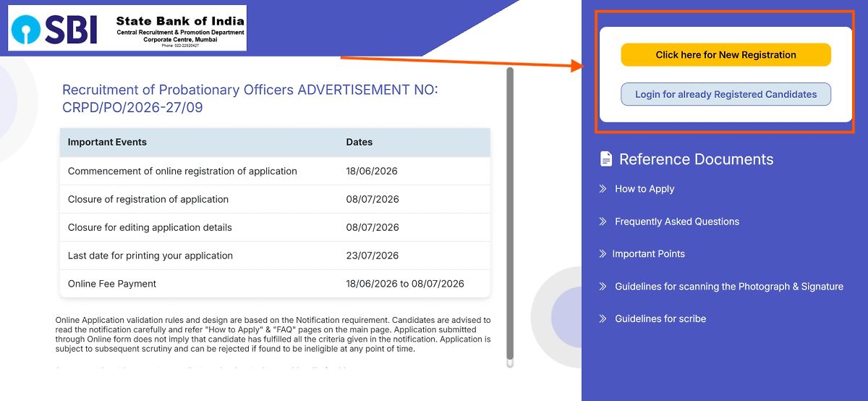The width and height of the screenshot is (868, 401).
Task: Select 08/07/2026 date for Closure of registration
Action: click(373, 199)
